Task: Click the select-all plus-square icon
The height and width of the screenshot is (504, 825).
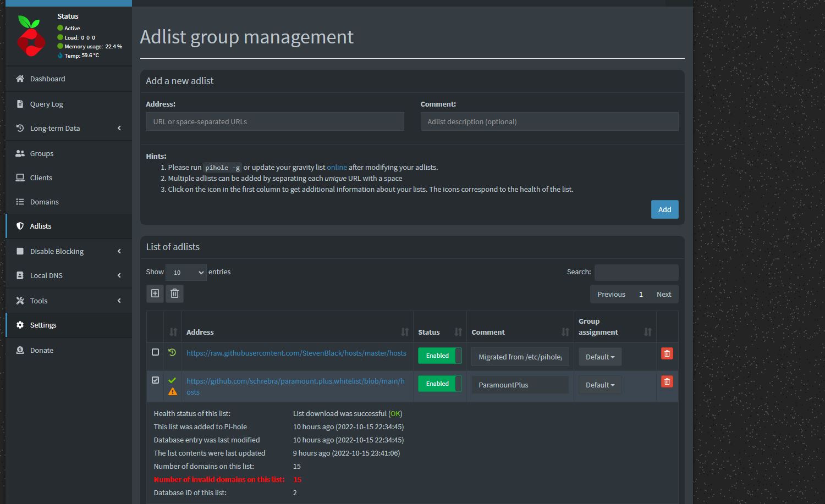Action: [x=155, y=293]
